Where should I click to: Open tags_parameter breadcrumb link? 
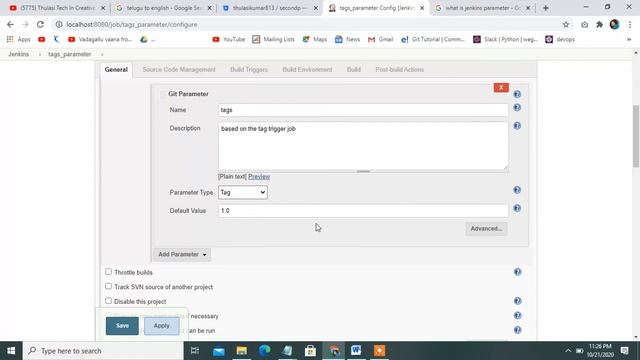pos(70,54)
